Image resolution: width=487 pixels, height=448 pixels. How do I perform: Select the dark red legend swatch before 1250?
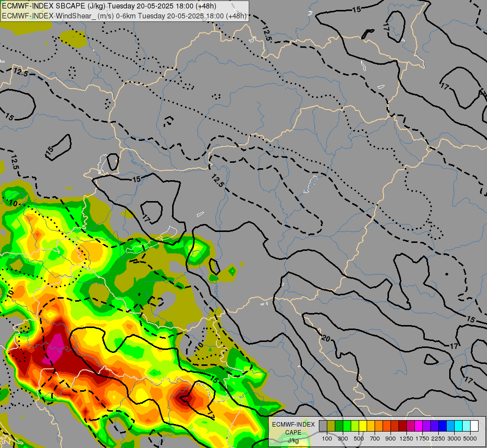[x=402, y=426]
